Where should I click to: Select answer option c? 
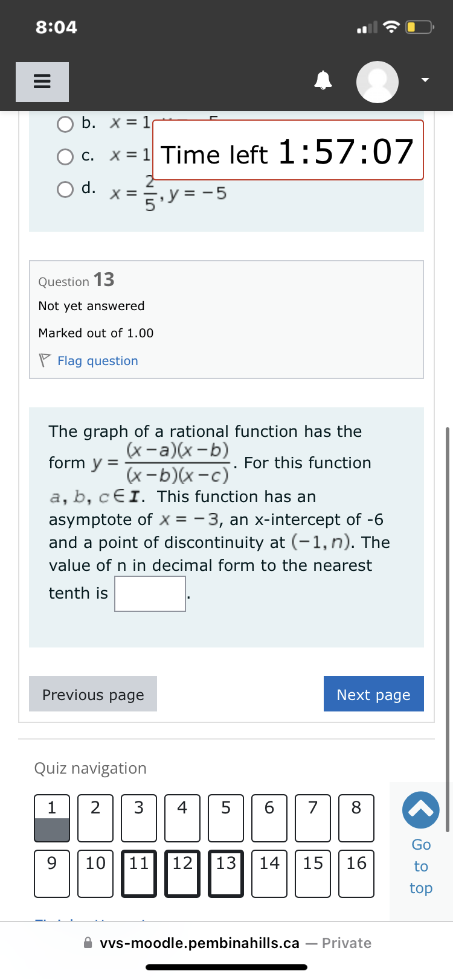point(65,156)
